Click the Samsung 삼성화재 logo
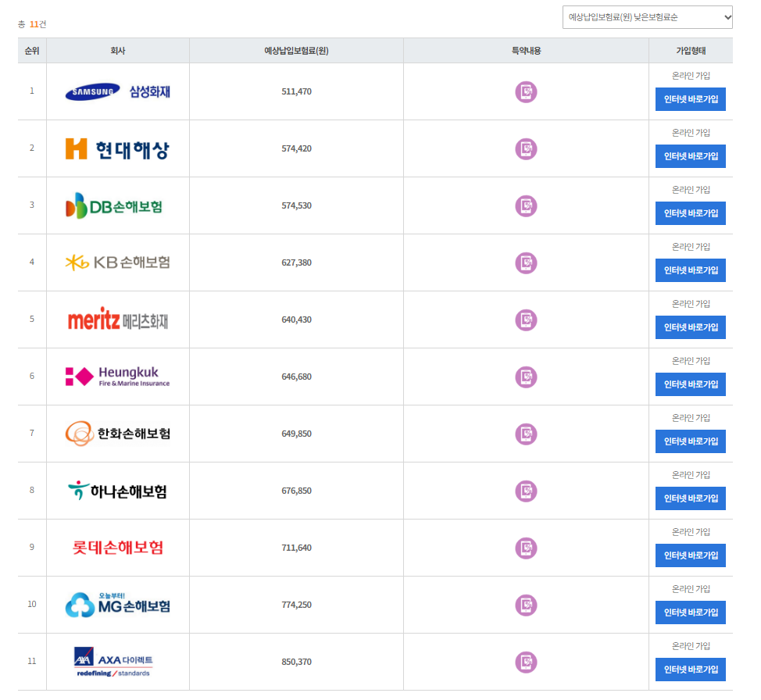Screen dimensions: 761x700 117,91
